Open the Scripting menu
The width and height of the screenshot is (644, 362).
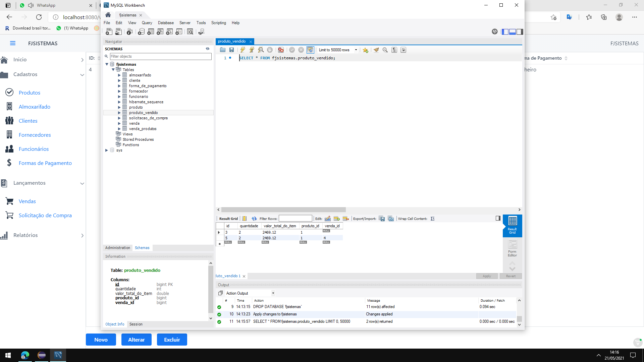218,23
